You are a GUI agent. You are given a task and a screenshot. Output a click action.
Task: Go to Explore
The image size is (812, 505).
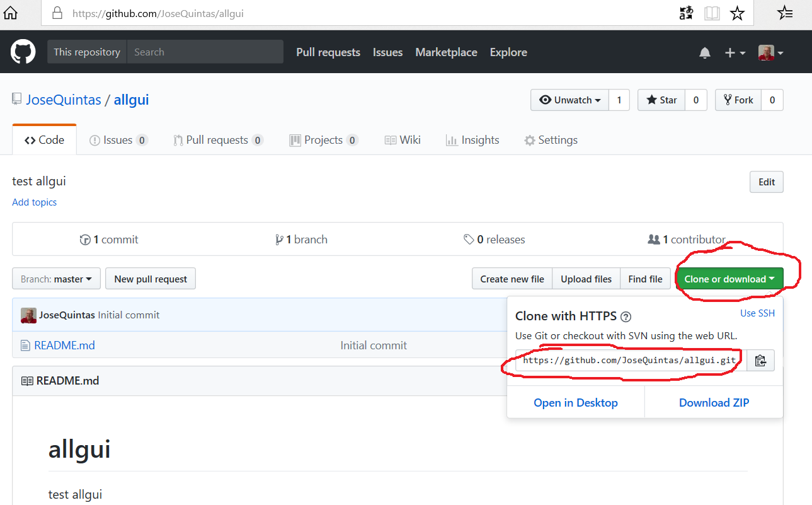508,52
